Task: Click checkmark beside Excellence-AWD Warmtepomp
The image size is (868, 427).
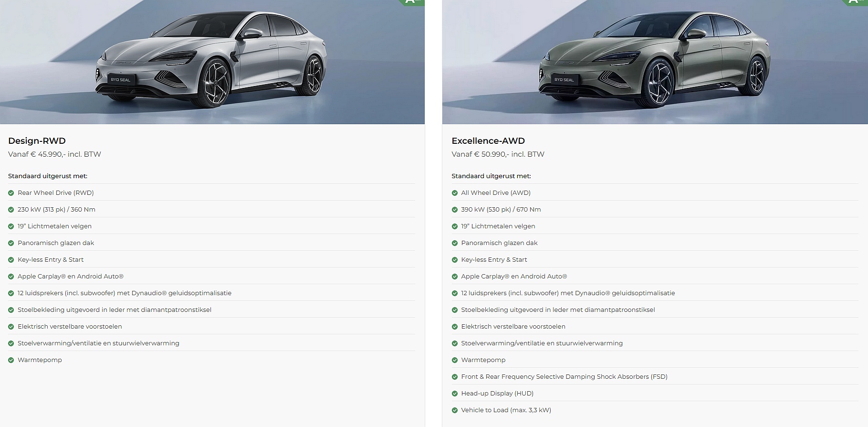Action: (x=455, y=360)
